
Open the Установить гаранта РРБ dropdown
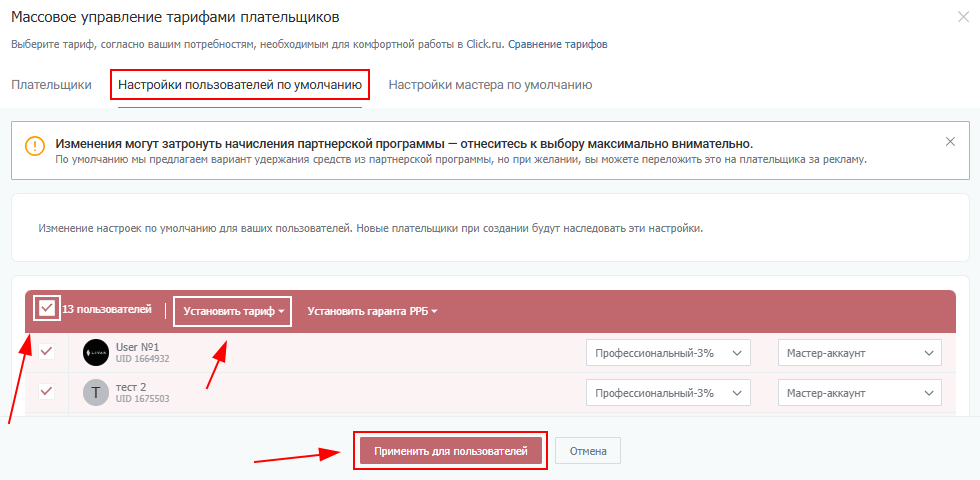(372, 311)
